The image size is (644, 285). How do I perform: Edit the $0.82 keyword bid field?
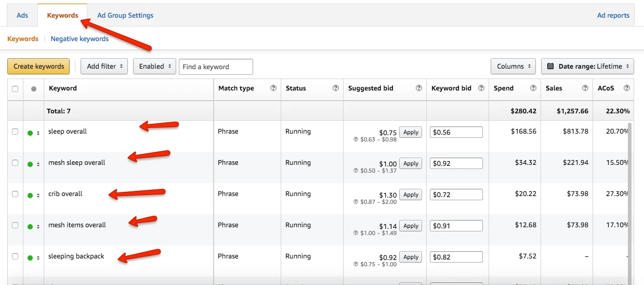[x=456, y=257]
